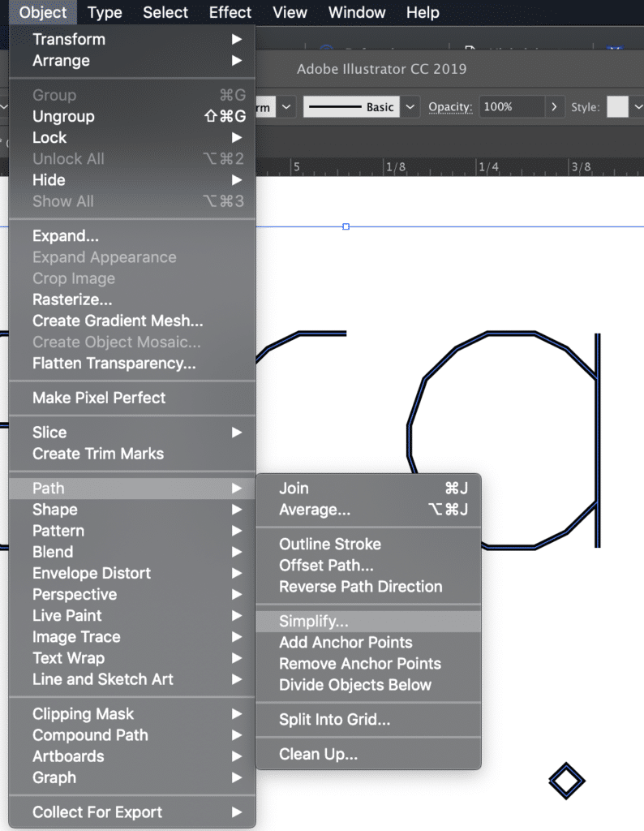Click the top center selection handle
Viewport: 644px width, 831px height.
(x=346, y=227)
